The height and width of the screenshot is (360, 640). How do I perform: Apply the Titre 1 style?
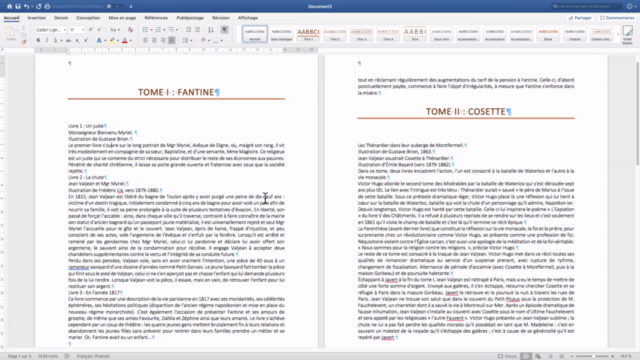[308, 34]
